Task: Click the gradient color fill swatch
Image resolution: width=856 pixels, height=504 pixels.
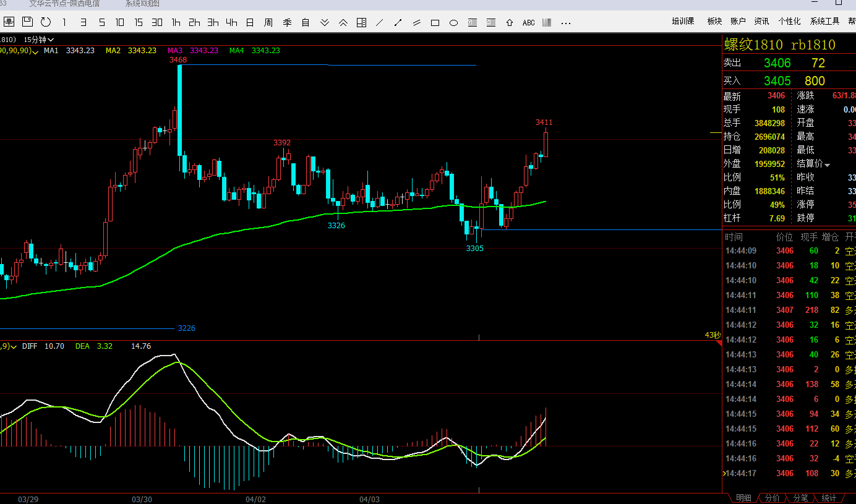Action: coord(547,23)
